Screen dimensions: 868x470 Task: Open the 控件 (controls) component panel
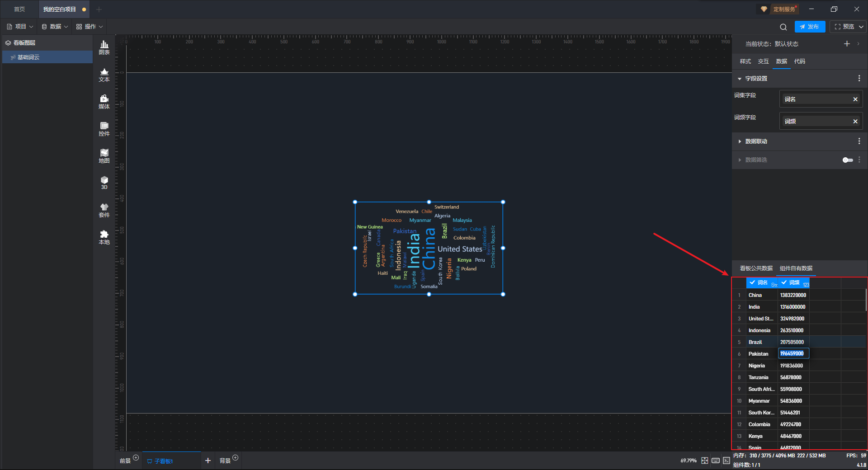[x=104, y=129]
